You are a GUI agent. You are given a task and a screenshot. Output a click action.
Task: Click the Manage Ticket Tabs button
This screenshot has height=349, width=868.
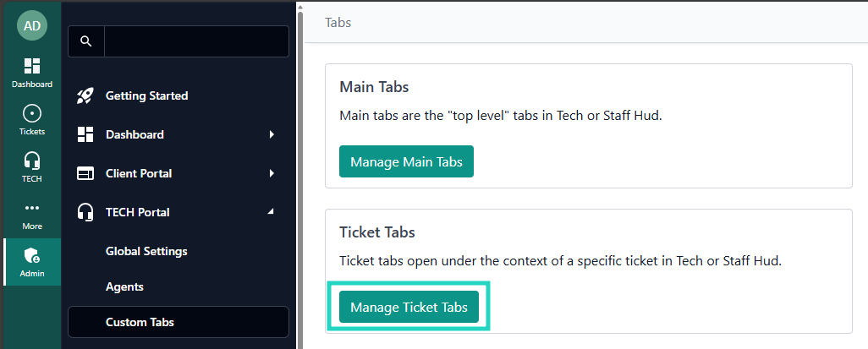tap(409, 308)
